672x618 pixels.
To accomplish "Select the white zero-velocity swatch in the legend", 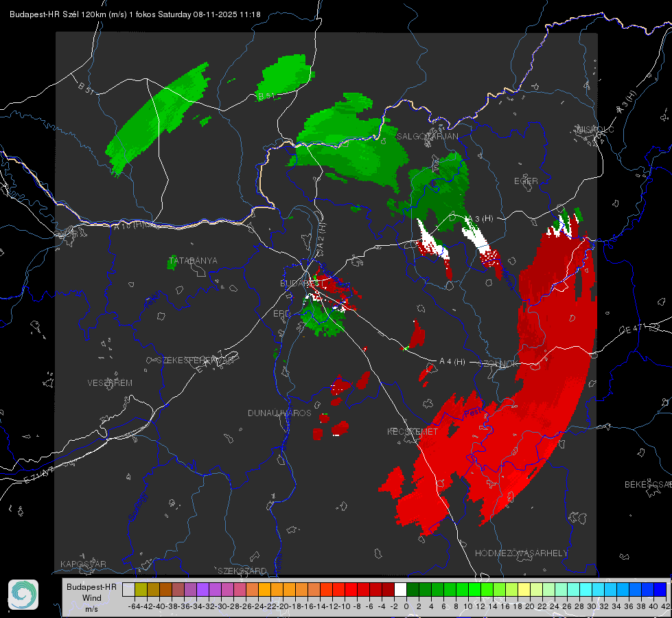I will tap(400, 589).
